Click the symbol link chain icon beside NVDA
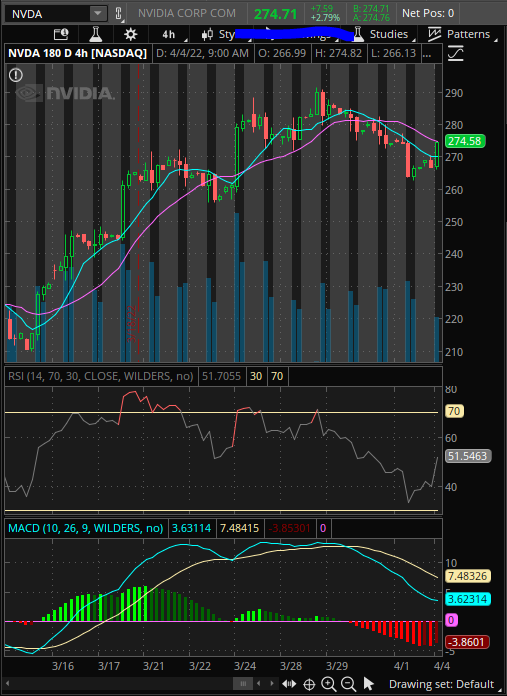This screenshot has height=696, width=507. coord(119,14)
